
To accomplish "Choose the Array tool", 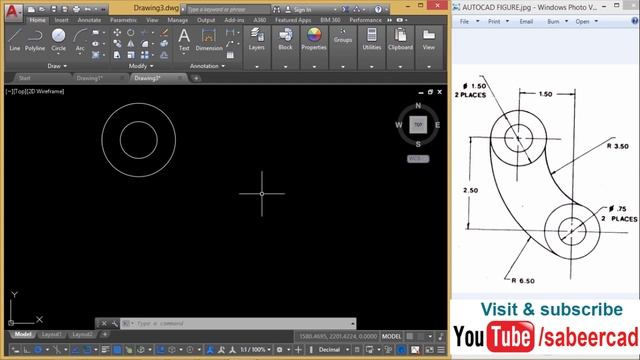I will pyautogui.click(x=145, y=55).
